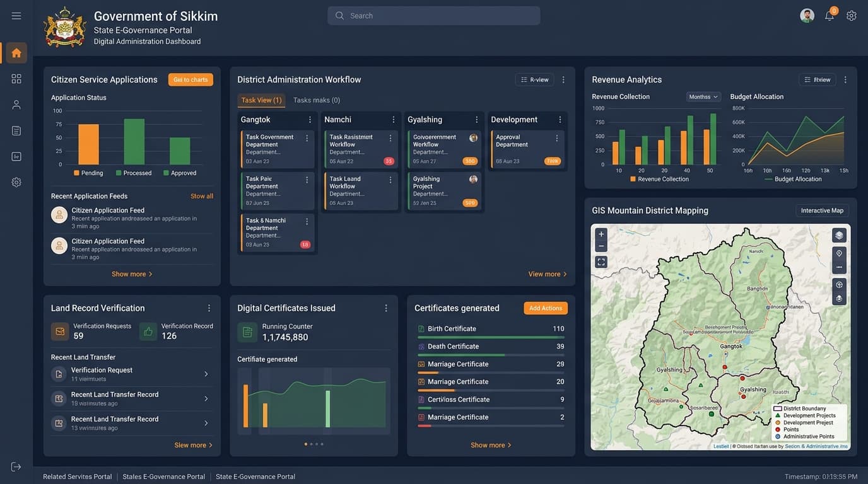Click Get to charts button
This screenshot has width=868, height=484.
point(191,79)
